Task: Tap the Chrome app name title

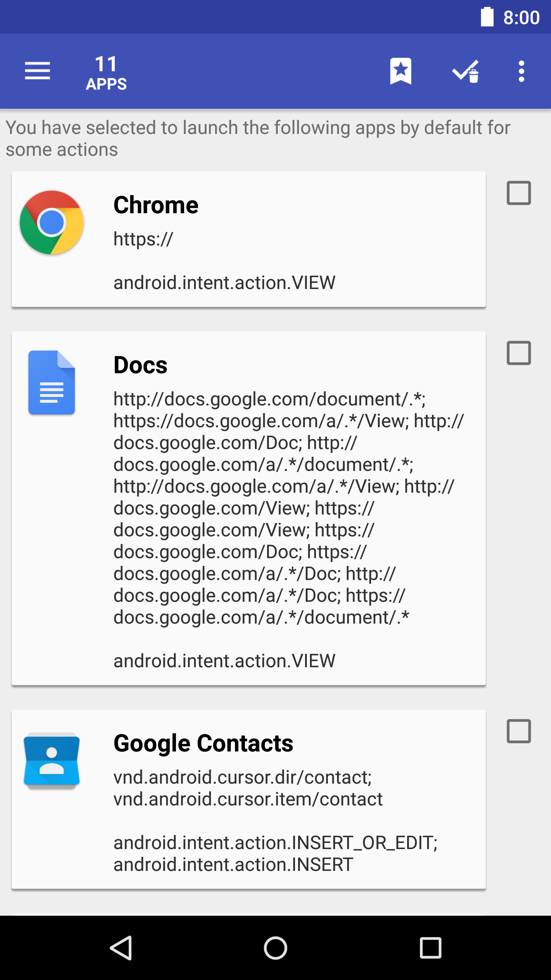Action: 156,205
